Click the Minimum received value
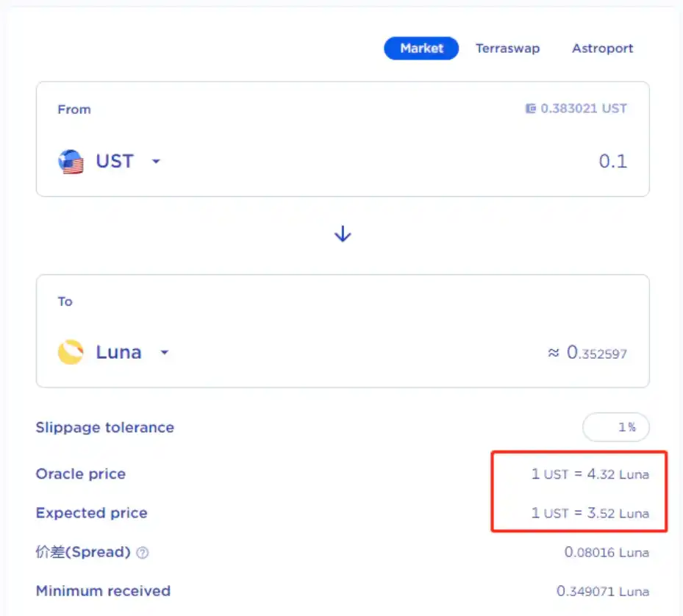 tap(603, 591)
